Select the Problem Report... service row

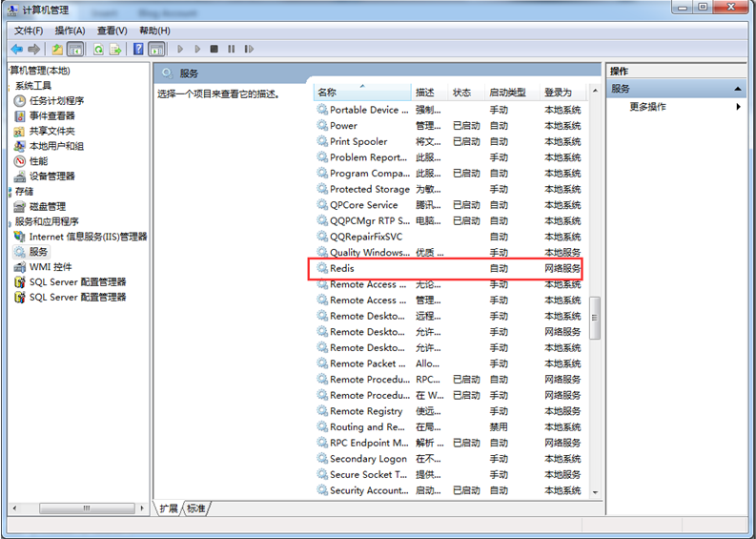[x=449, y=157]
